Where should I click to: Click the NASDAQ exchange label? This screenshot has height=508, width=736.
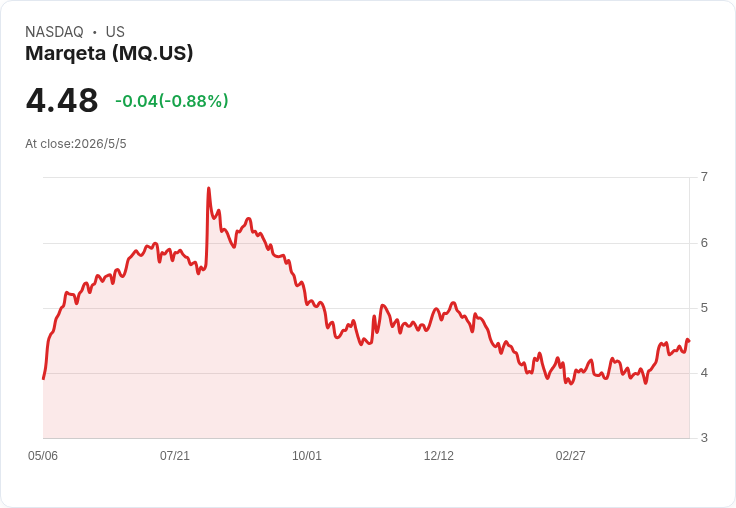tap(54, 32)
